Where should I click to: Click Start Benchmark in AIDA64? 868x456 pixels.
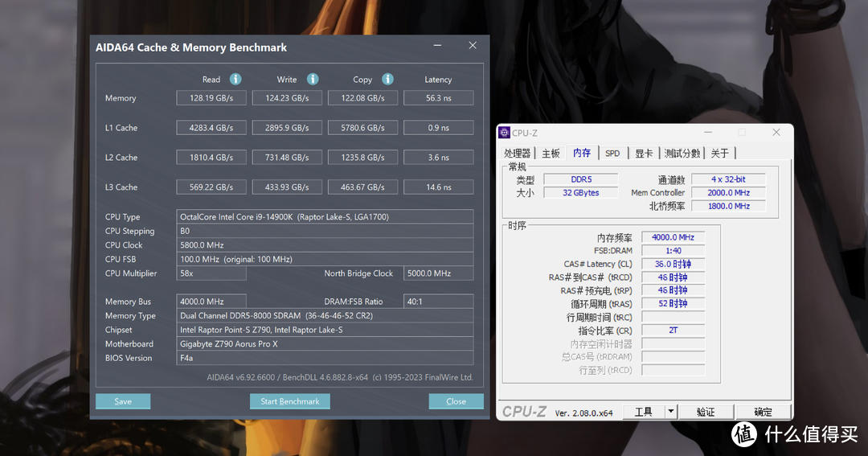[x=290, y=401]
